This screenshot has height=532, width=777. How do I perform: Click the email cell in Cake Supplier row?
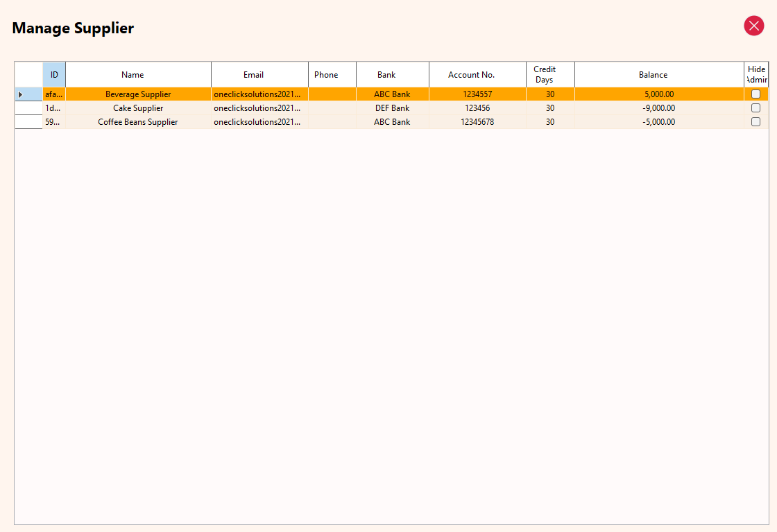pos(259,108)
